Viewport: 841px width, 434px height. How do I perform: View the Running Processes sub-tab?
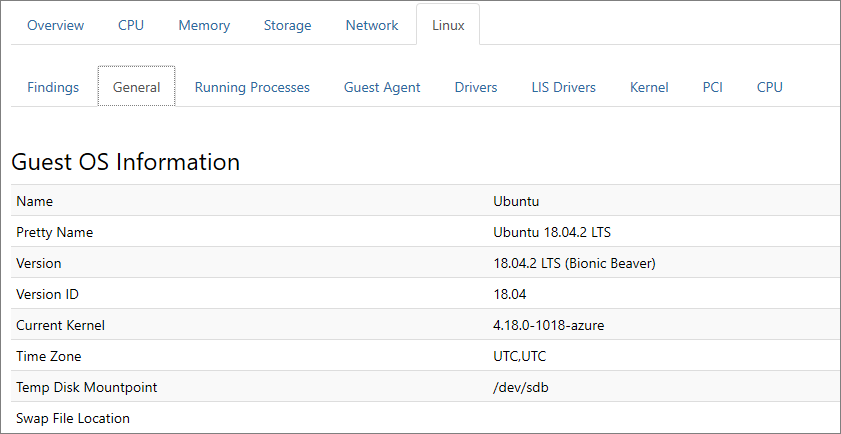click(x=252, y=87)
